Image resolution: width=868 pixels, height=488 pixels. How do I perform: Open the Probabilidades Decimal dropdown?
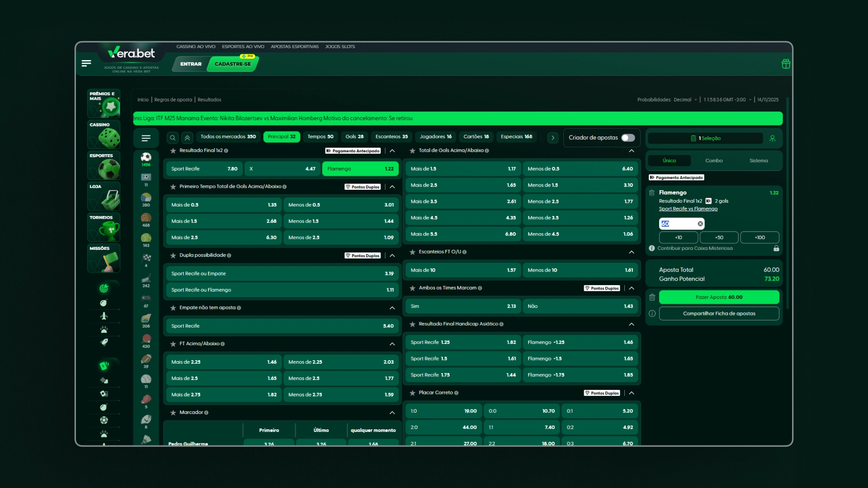coord(684,100)
